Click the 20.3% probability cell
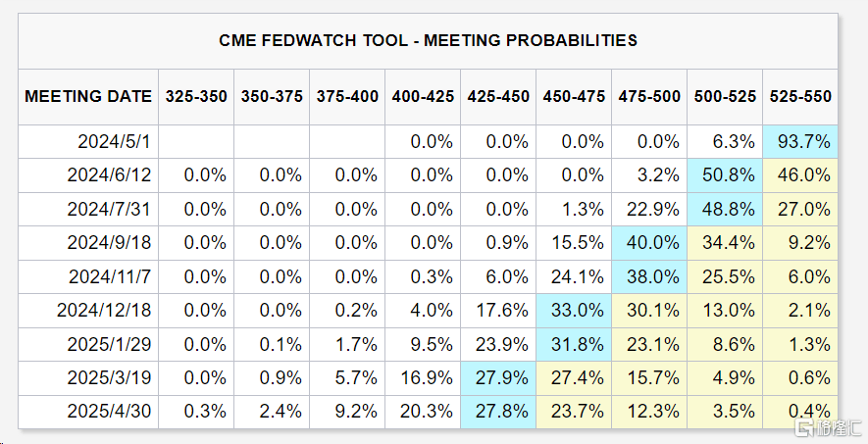The height and width of the screenshot is (444, 868). click(423, 412)
